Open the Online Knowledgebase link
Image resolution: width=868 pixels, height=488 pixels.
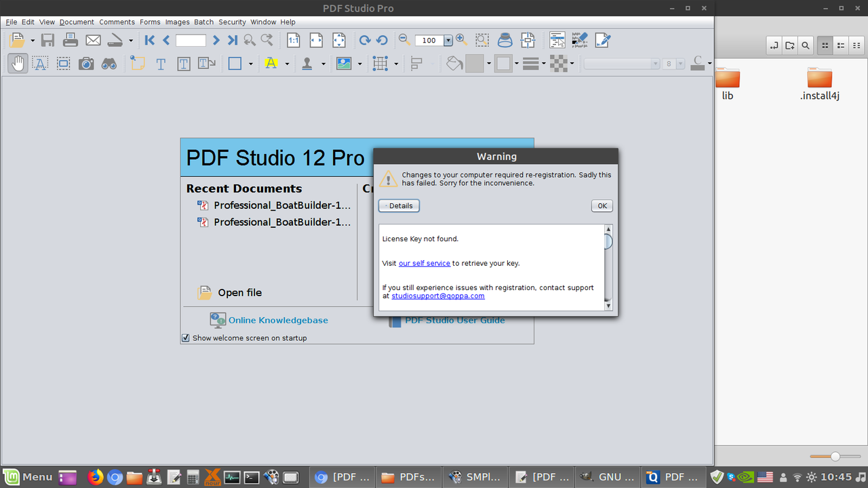click(278, 320)
